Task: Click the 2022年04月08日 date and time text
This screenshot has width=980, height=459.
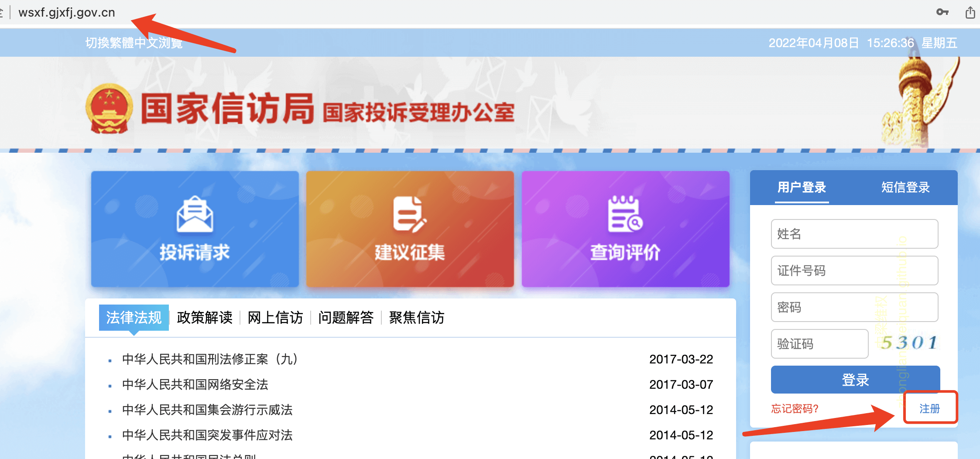Action: coord(863,43)
